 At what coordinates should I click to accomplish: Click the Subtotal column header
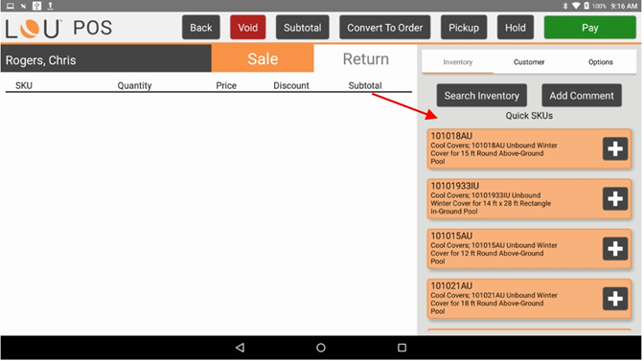point(365,86)
